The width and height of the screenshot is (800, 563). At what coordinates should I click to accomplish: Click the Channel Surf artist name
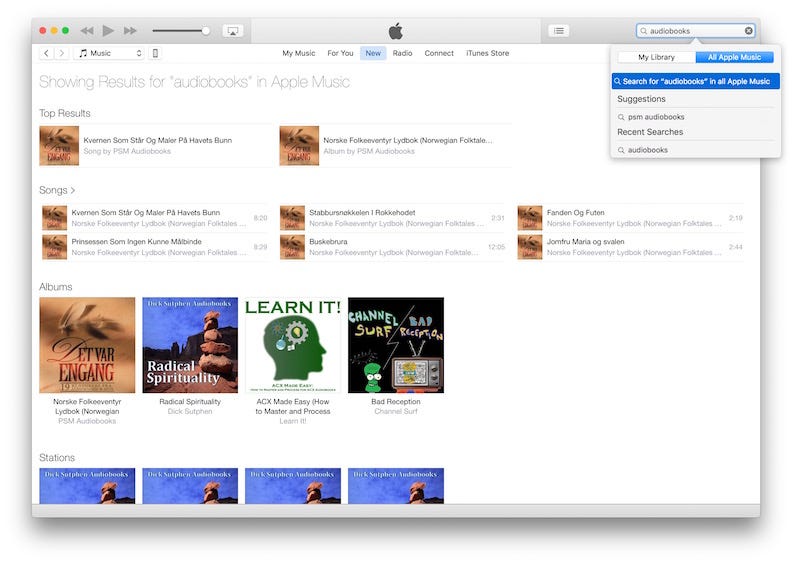click(396, 411)
